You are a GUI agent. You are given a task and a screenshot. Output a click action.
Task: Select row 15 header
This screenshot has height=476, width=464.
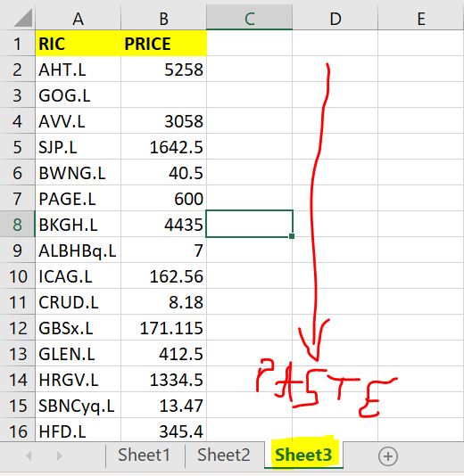pyautogui.click(x=17, y=405)
